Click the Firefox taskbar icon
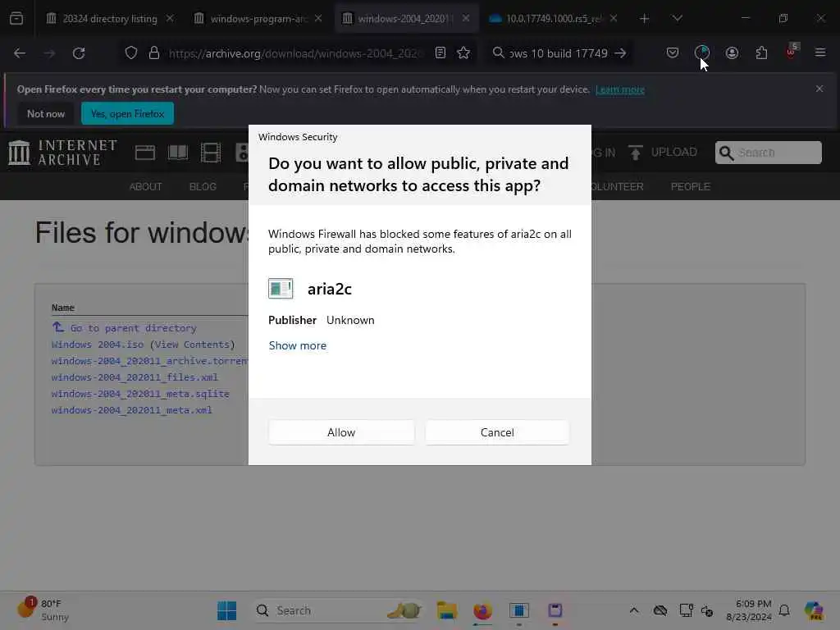Screen dimensions: 840x630 tap(482, 610)
